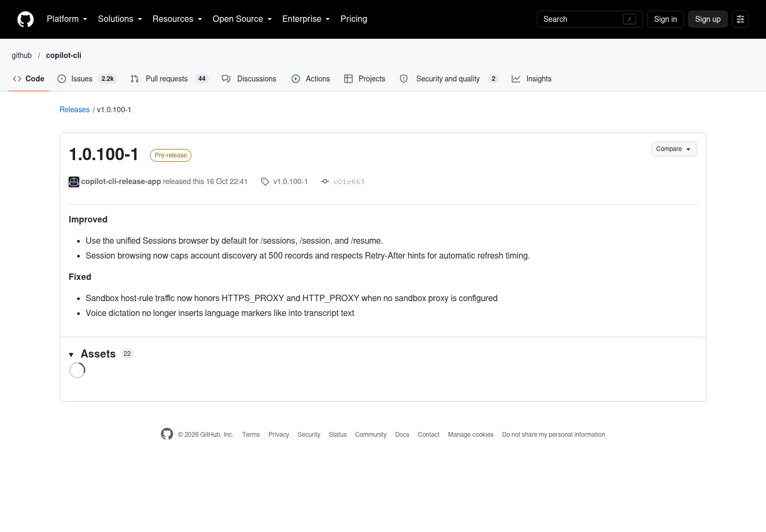Image resolution: width=766 pixels, height=532 pixels.
Task: Open the copilot-cli repository link
Action: click(x=64, y=55)
